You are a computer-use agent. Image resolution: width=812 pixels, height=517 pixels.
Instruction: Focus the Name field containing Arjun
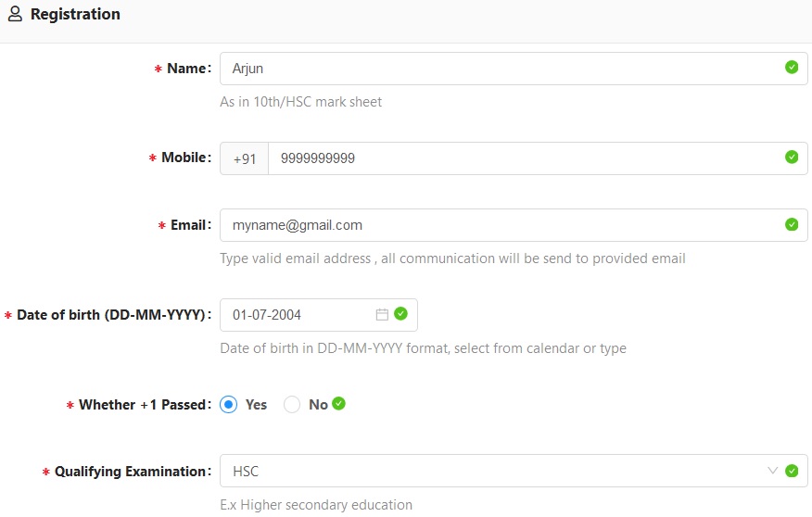click(514, 69)
